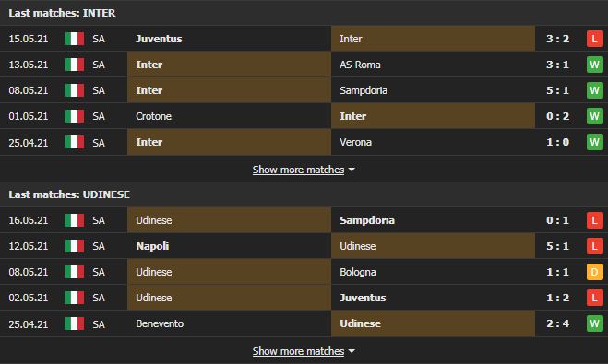The width and height of the screenshot is (608, 364).
Task: Expand Show more matches under Udinese section
Action: coord(298,351)
